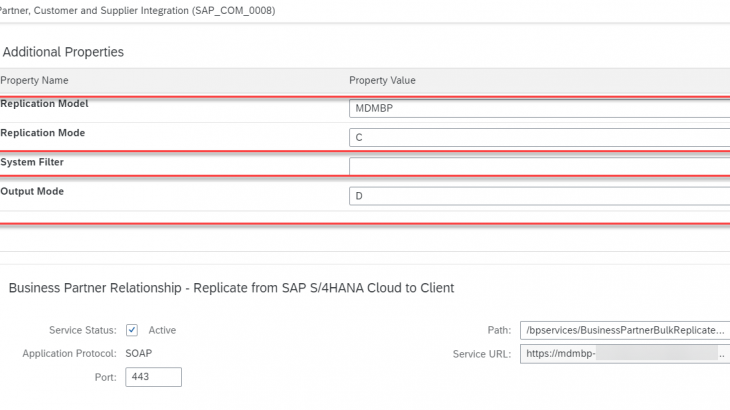Click the Business Partner Relationship section title
This screenshot has width=730, height=410.
(231, 288)
